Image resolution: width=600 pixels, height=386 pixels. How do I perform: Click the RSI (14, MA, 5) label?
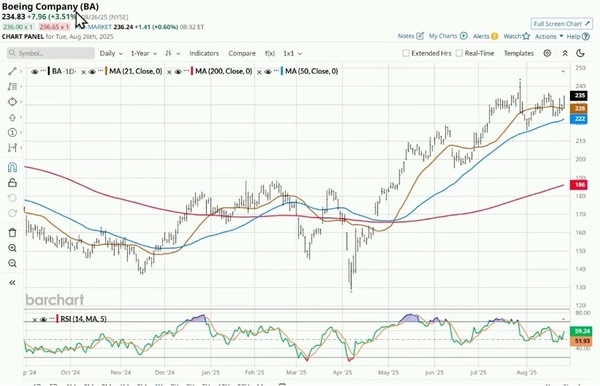tap(83, 319)
